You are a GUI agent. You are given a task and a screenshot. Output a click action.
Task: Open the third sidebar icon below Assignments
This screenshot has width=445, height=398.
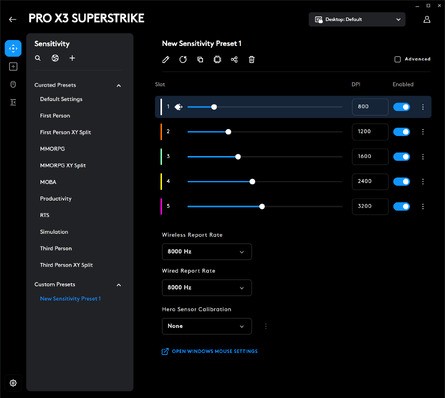coord(13,85)
